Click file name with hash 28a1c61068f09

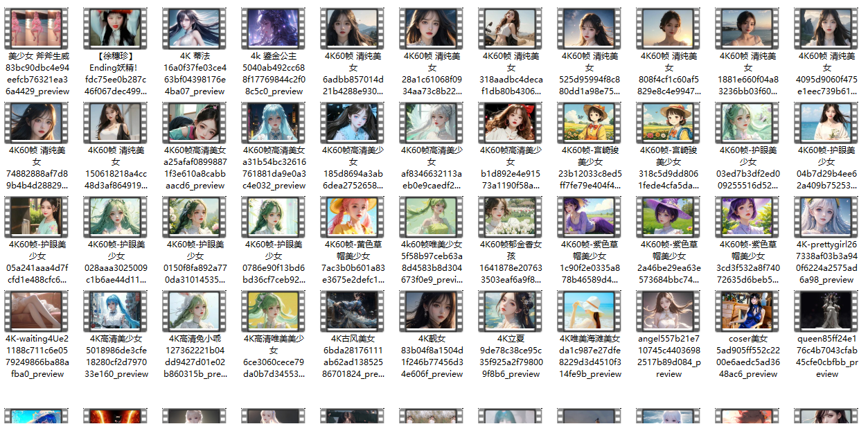pos(432,73)
